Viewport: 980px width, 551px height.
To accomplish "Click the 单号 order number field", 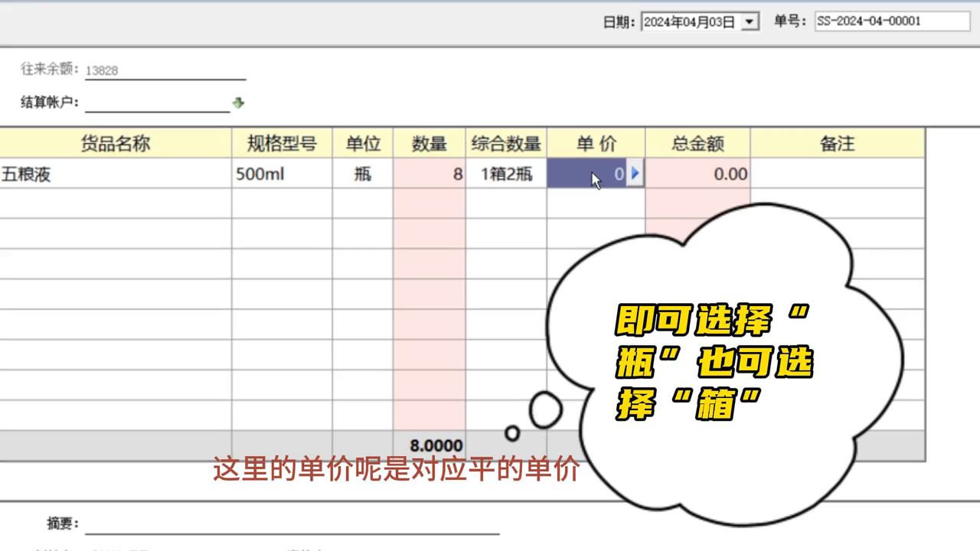I will pyautogui.click(x=890, y=21).
